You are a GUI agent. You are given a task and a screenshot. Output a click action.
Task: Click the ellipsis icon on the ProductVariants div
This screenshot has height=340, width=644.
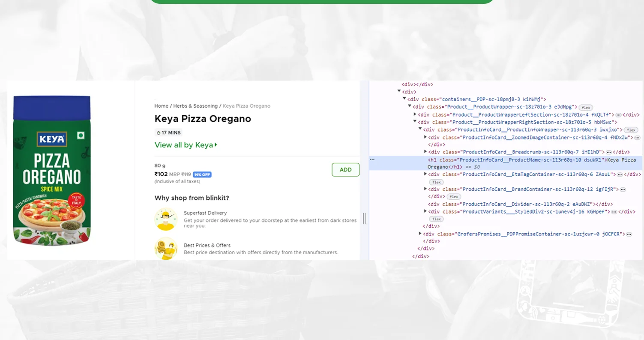tap(614, 211)
